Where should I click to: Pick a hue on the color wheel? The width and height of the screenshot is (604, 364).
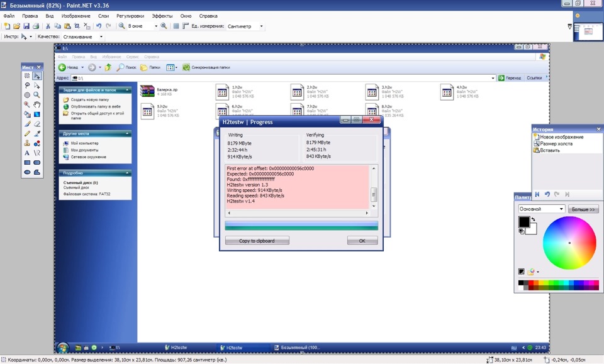(569, 243)
